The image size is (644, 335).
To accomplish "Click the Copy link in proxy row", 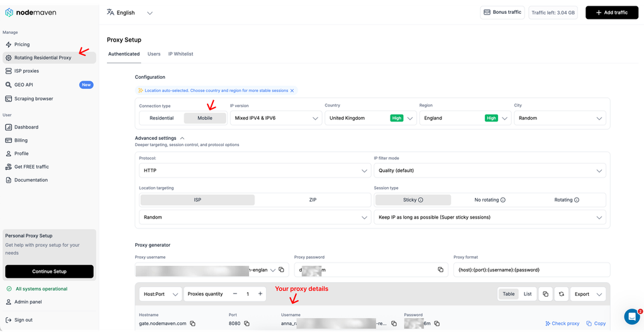I will [x=596, y=324].
